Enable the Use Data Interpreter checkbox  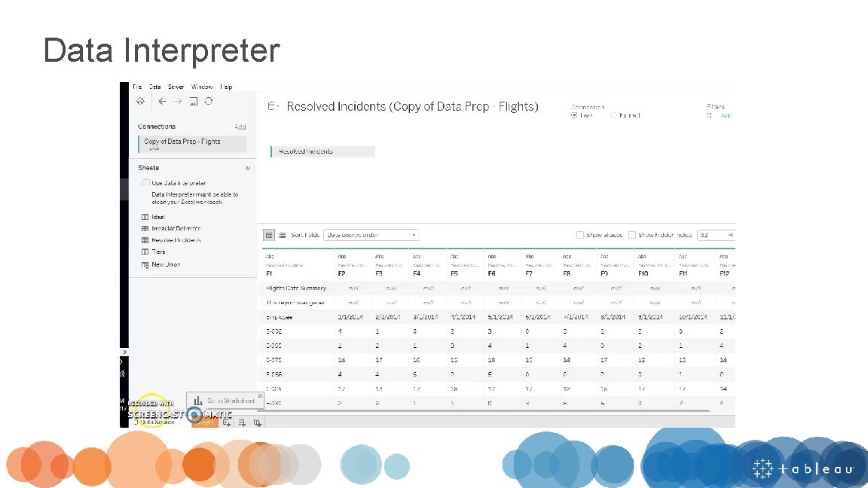(145, 182)
